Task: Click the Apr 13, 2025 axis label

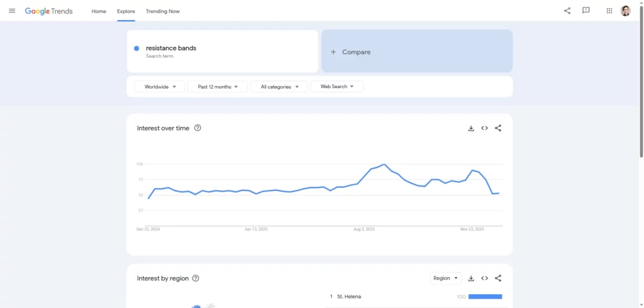Action: [256, 229]
